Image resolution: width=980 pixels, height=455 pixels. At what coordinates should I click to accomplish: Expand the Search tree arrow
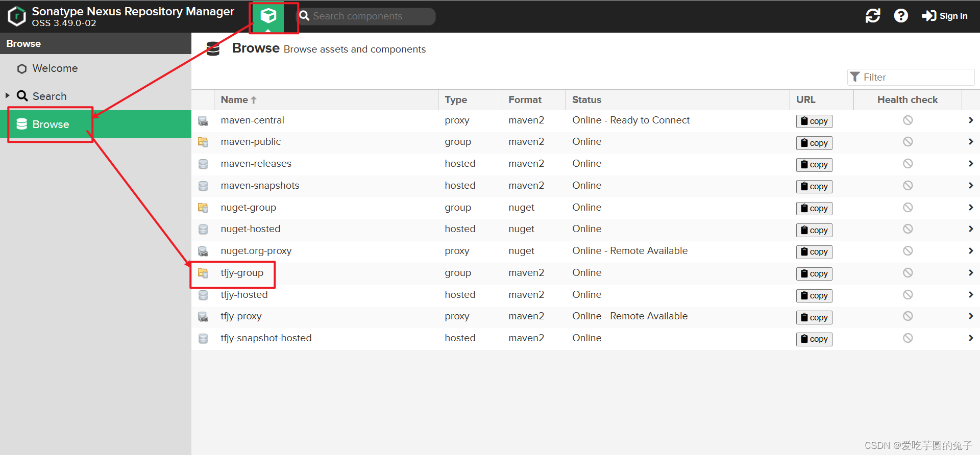coord(8,95)
